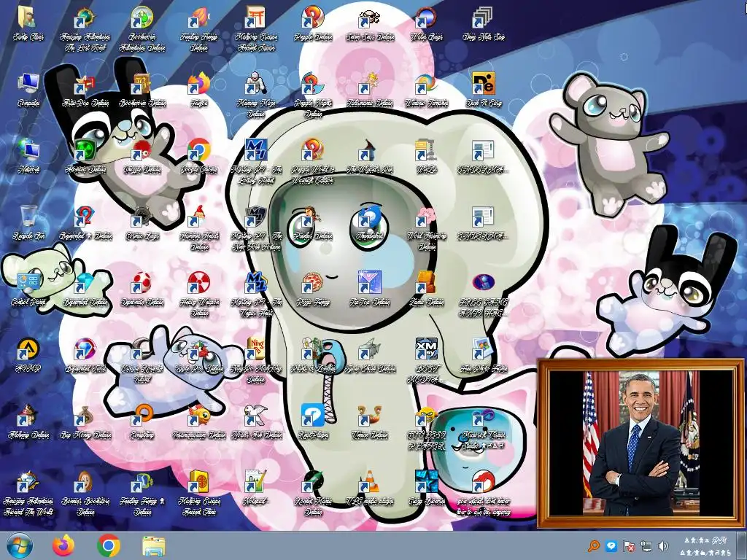Click the magnifier tray icon
The width and height of the screenshot is (747, 560).
[594, 546]
